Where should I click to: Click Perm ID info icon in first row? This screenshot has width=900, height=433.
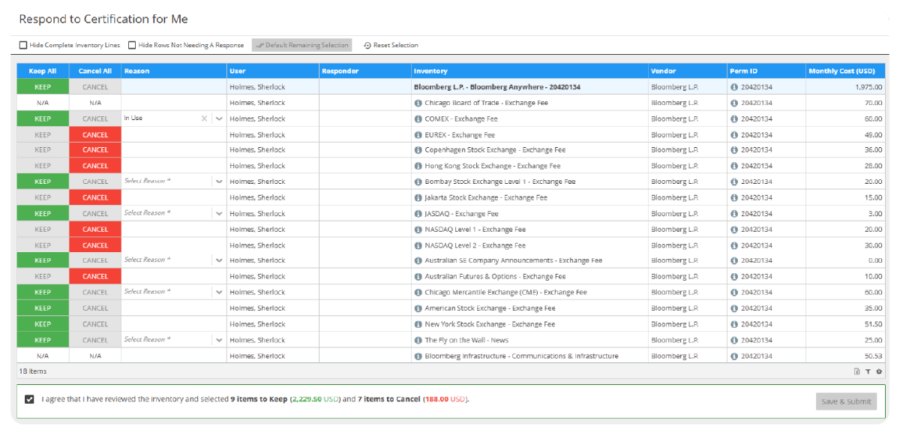click(x=734, y=87)
